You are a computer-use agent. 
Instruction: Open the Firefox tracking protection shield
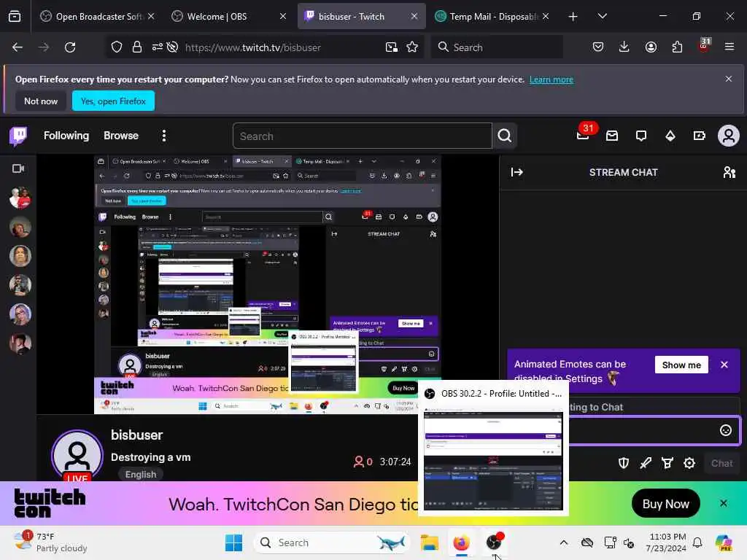point(117,47)
